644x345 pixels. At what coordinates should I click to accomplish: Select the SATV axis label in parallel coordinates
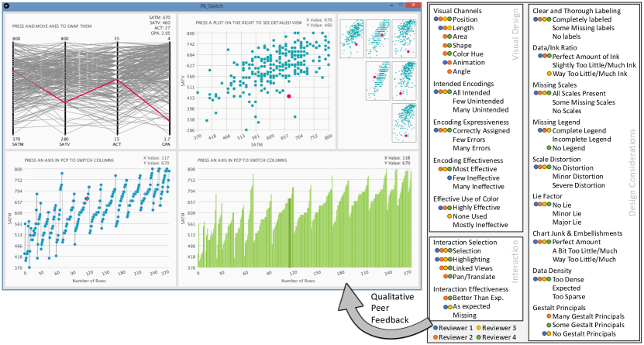(64, 145)
